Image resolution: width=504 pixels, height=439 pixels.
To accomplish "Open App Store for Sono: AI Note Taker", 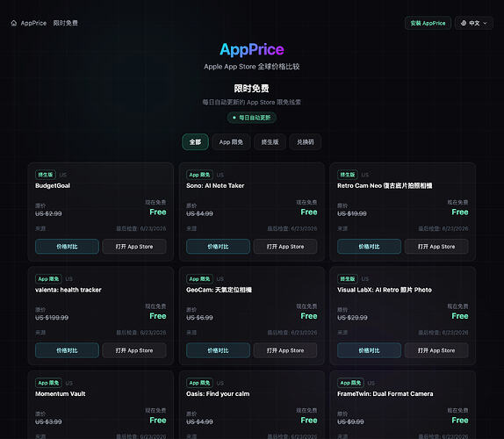I will click(285, 247).
